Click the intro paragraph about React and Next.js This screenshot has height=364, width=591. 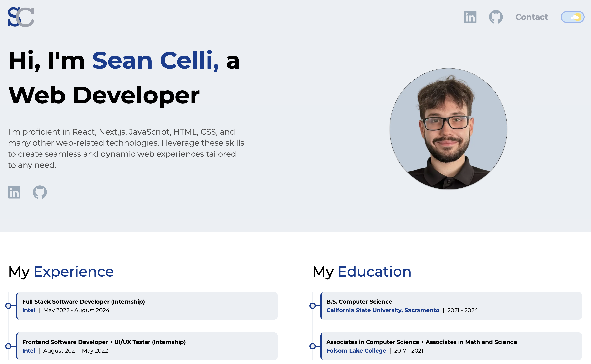click(126, 148)
